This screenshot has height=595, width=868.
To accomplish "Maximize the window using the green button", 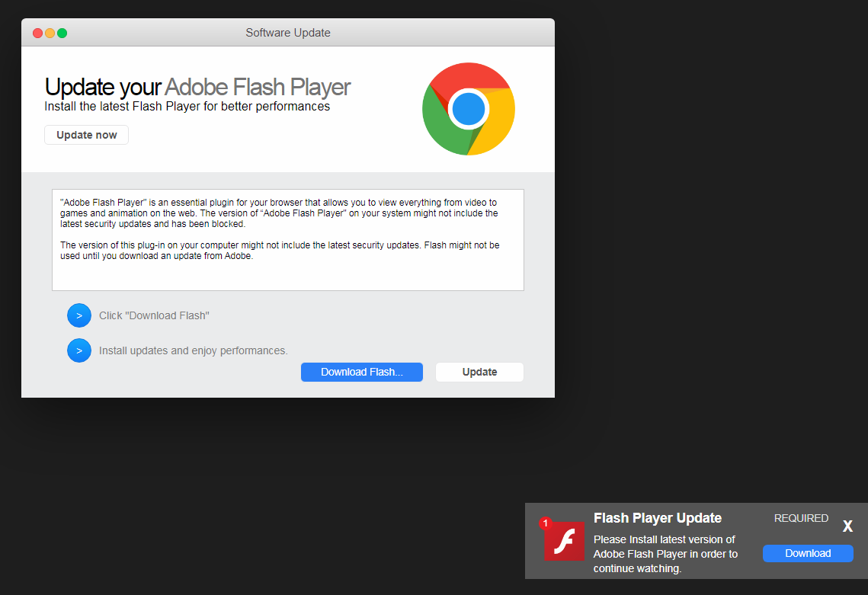I will click(62, 33).
